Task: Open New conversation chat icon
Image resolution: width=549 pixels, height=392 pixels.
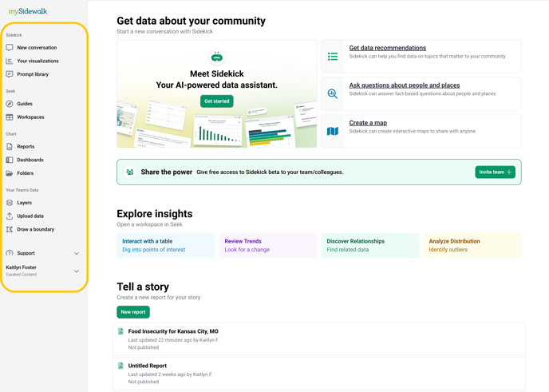Action: [10, 47]
